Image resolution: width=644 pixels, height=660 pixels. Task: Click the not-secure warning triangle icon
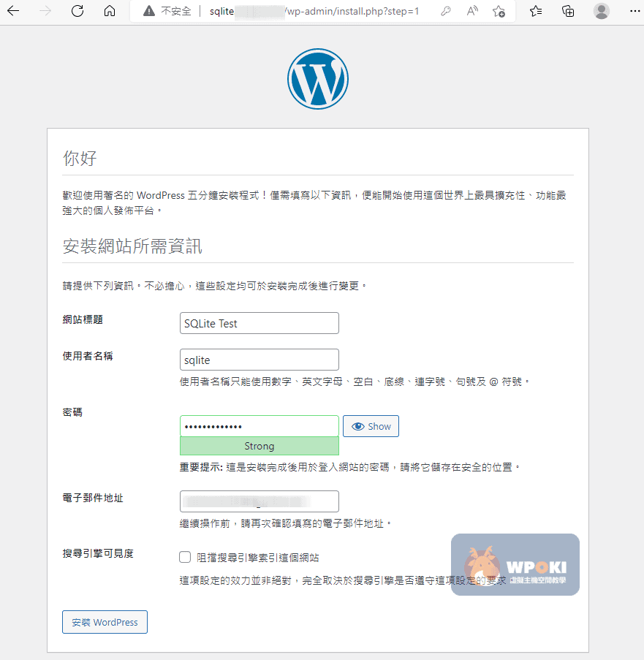(148, 11)
